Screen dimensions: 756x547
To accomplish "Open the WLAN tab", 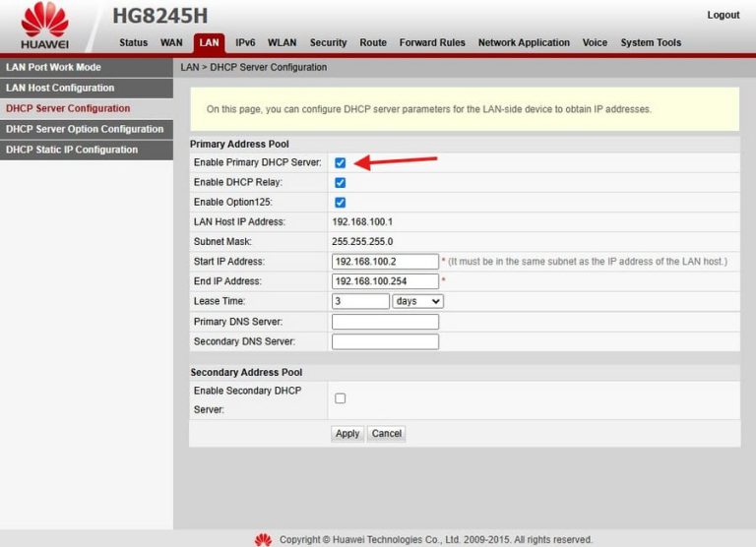I will pyautogui.click(x=282, y=43).
